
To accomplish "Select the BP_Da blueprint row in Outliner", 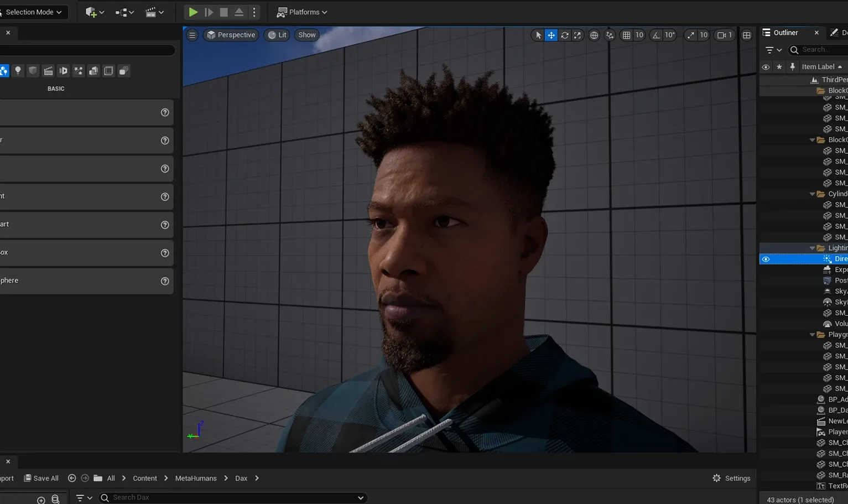I will (x=804, y=410).
